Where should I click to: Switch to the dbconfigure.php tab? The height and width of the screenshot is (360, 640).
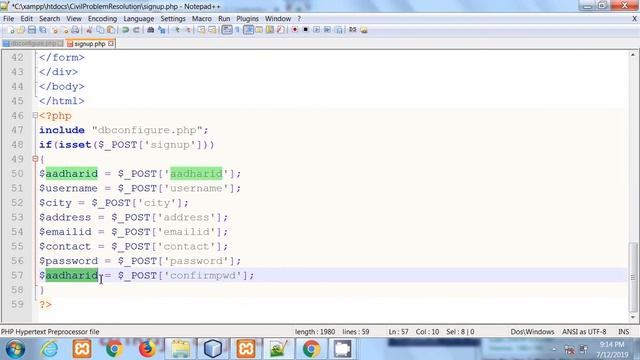(33, 43)
